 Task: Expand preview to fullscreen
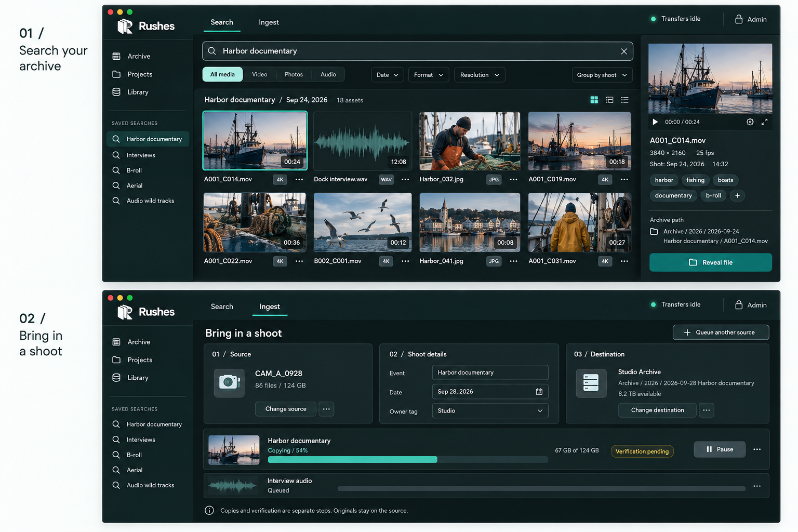point(765,122)
